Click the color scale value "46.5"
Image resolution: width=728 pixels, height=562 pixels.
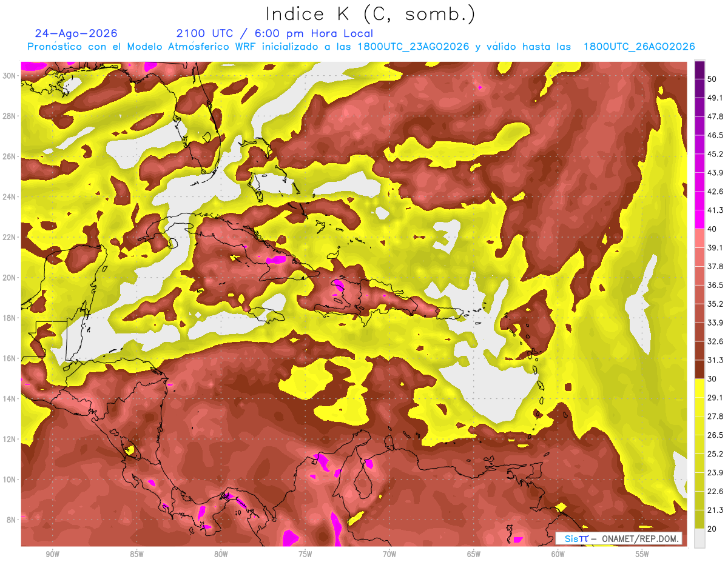715,135
